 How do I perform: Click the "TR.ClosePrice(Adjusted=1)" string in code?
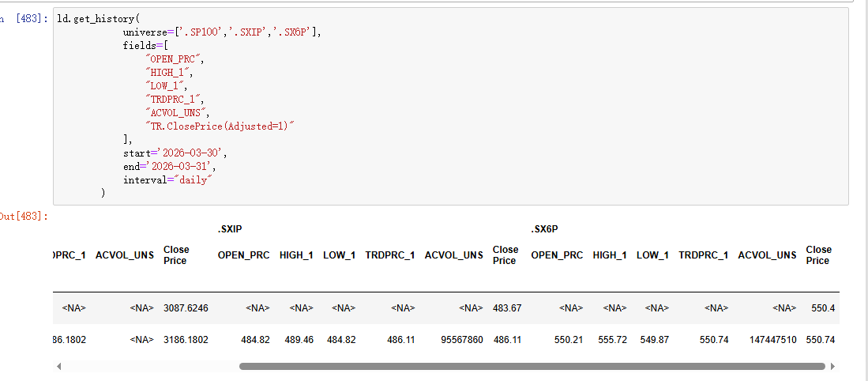pyautogui.click(x=220, y=126)
